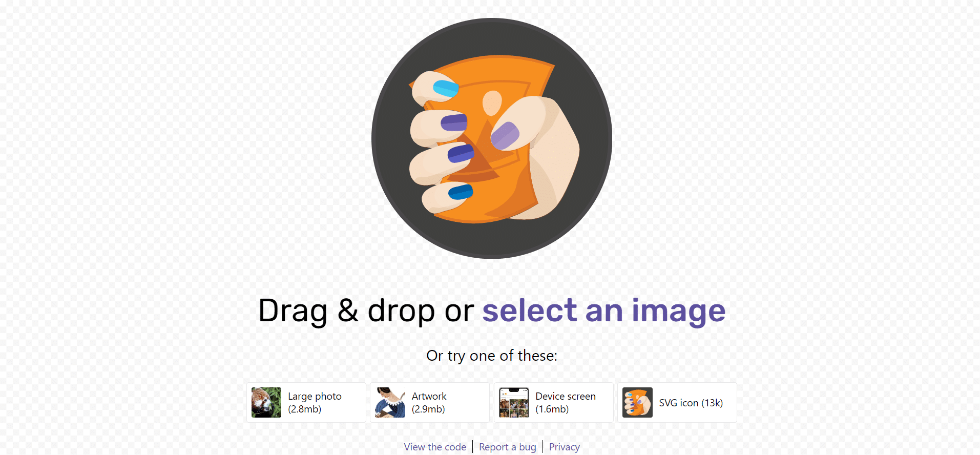This screenshot has height=455, width=980.
Task: Click the red panda photo thumbnail
Action: (266, 402)
